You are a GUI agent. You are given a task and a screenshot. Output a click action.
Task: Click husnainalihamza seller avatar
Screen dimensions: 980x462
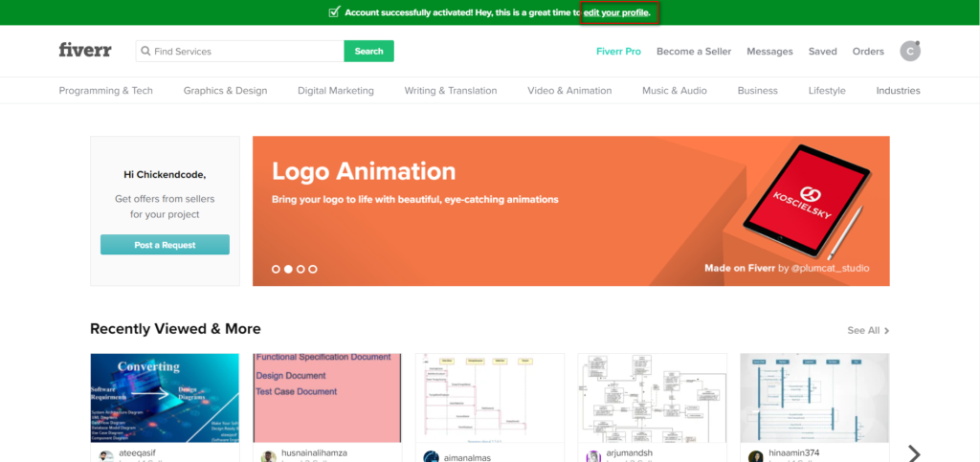point(269,456)
